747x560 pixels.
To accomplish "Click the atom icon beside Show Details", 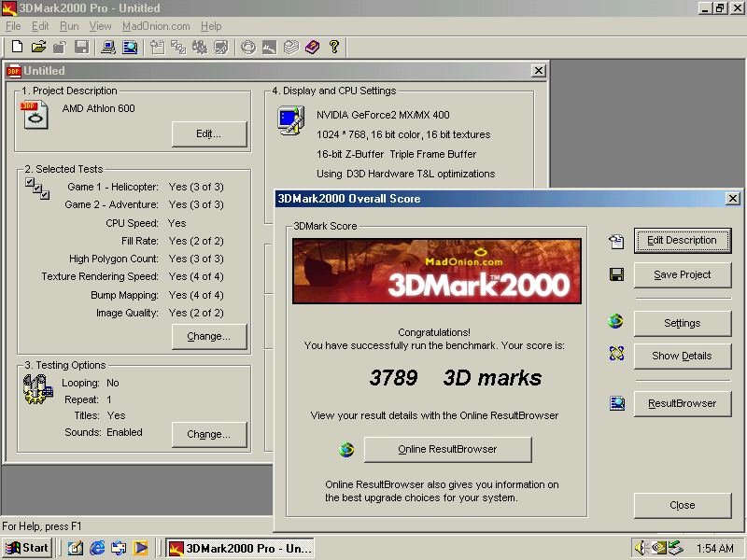I will 616,354.
